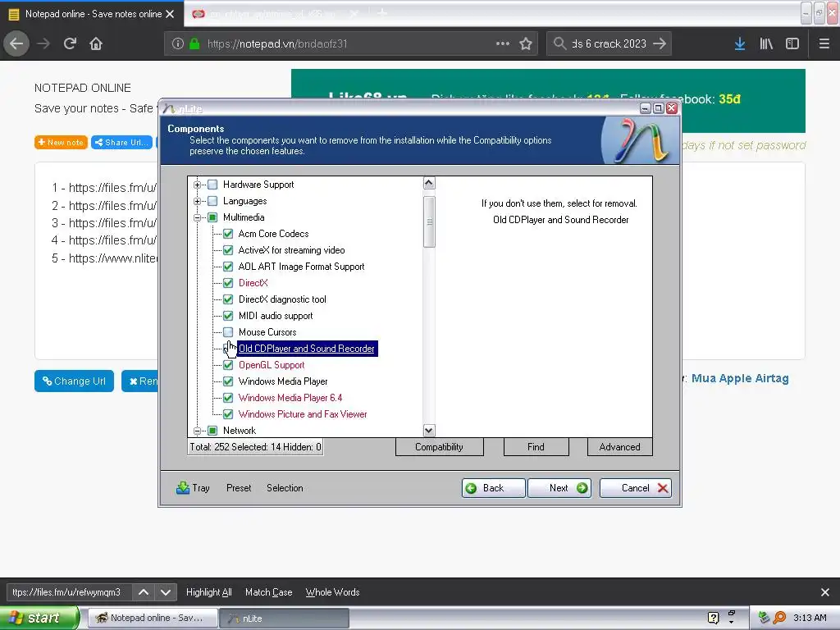Toggle Highlight All in find bar
The width and height of the screenshot is (840, 630).
(209, 592)
